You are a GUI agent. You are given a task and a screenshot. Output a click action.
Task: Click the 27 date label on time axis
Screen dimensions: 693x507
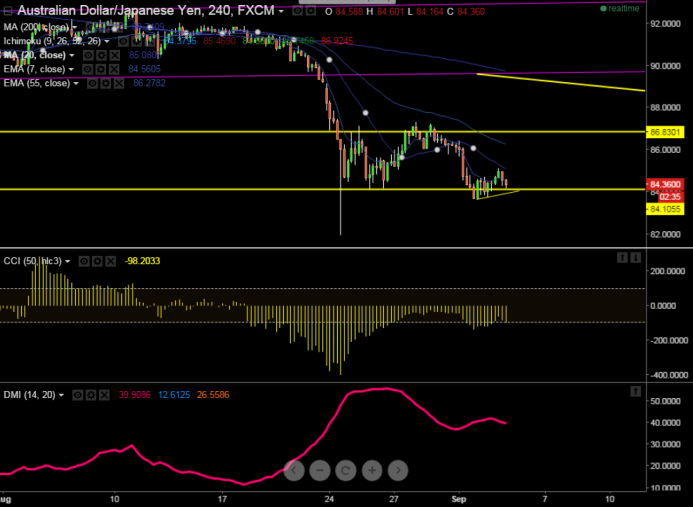394,499
